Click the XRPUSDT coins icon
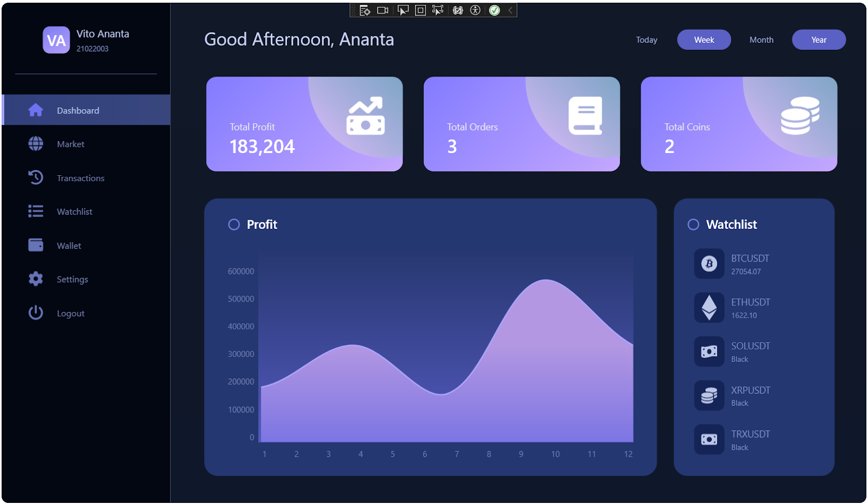The width and height of the screenshot is (868, 504). click(x=709, y=395)
